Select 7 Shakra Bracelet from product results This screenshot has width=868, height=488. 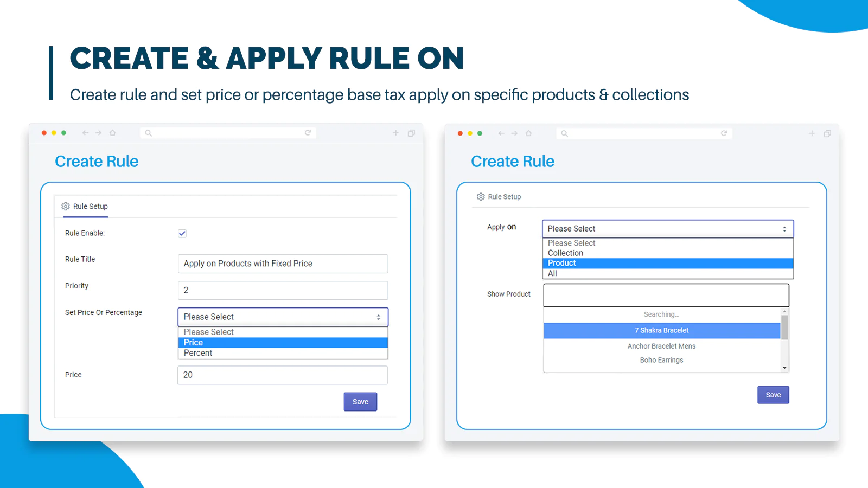click(x=661, y=330)
